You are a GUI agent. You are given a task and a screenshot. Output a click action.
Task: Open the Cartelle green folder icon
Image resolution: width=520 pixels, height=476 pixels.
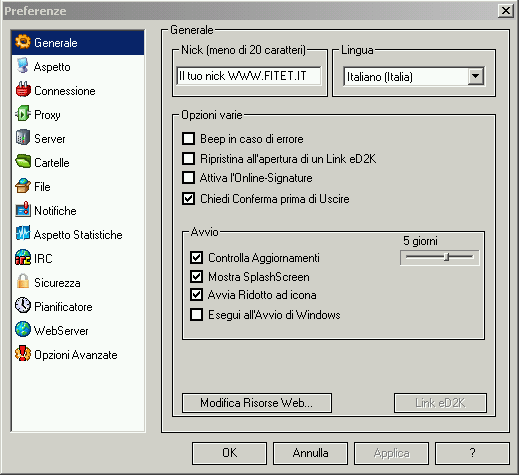(x=23, y=162)
